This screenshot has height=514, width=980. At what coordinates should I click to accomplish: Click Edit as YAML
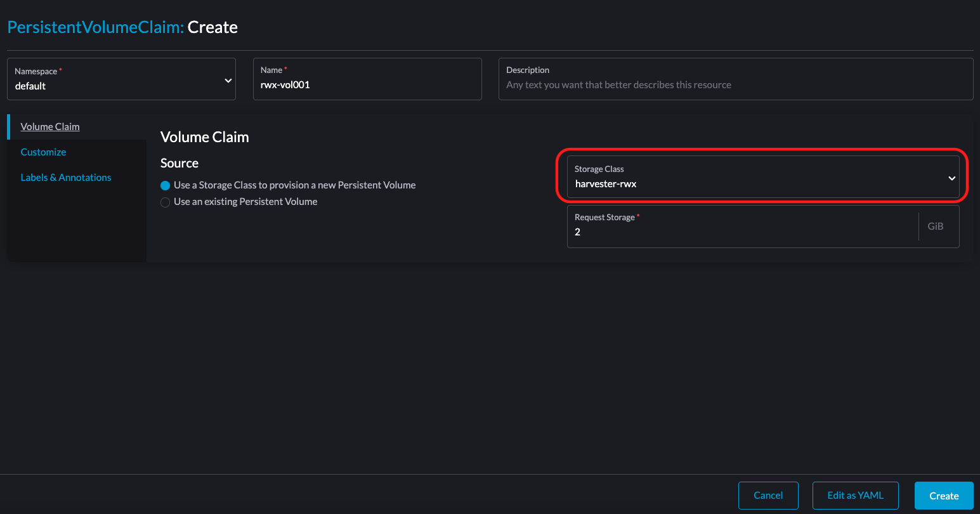(x=855, y=495)
